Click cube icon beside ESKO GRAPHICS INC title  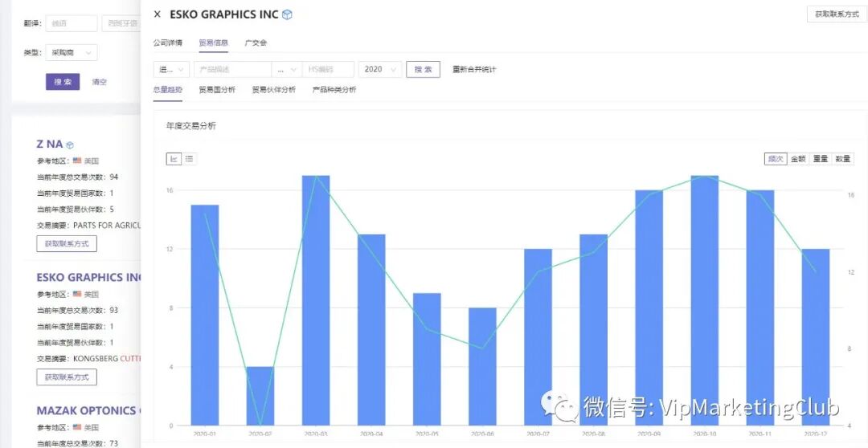287,14
